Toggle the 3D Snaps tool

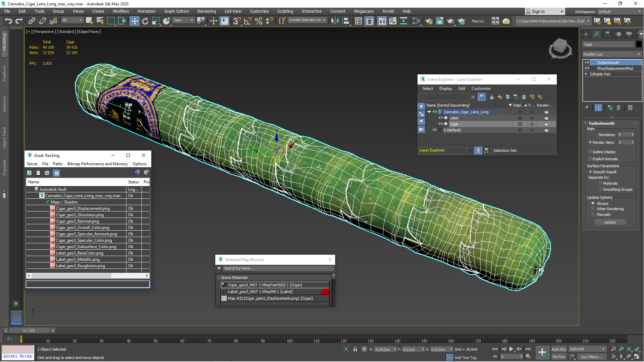tap(237, 21)
